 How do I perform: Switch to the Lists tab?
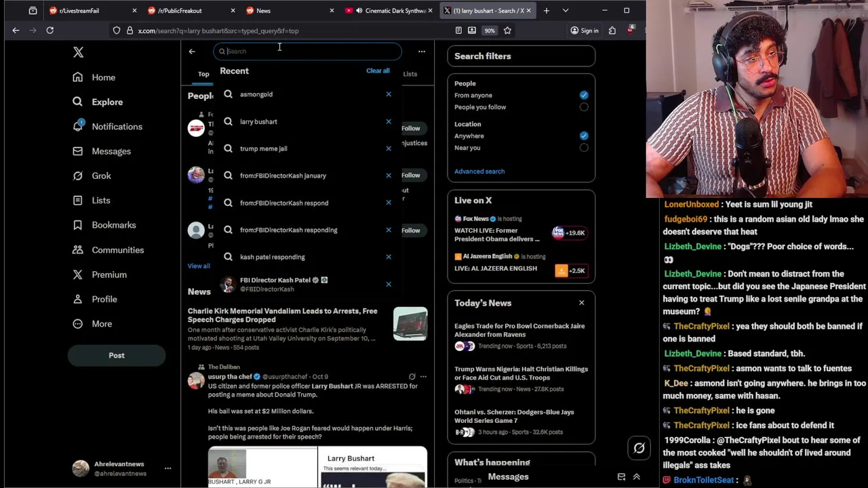pyautogui.click(x=410, y=74)
